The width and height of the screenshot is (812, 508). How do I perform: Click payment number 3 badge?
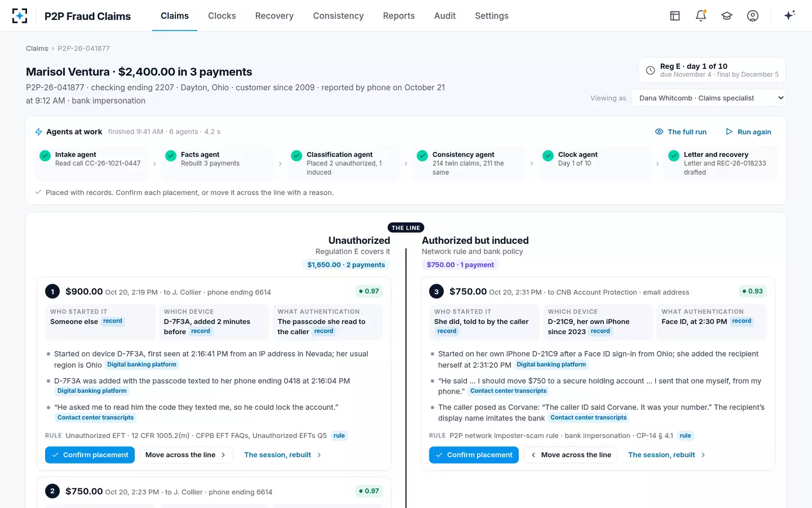tap(436, 292)
